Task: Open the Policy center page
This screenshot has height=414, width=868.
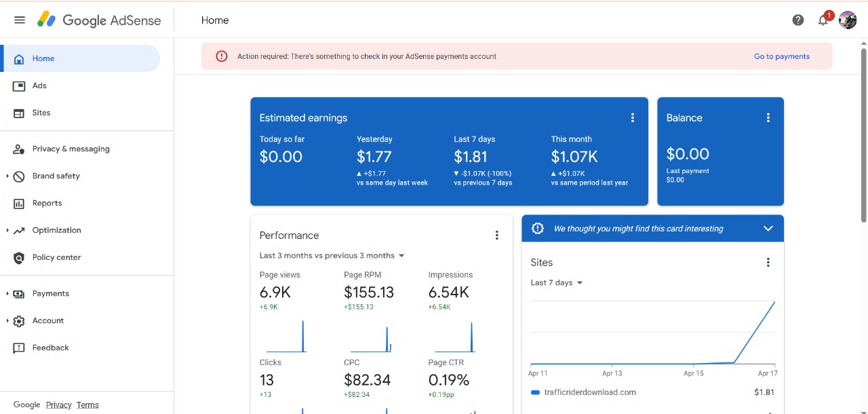Action: point(56,257)
